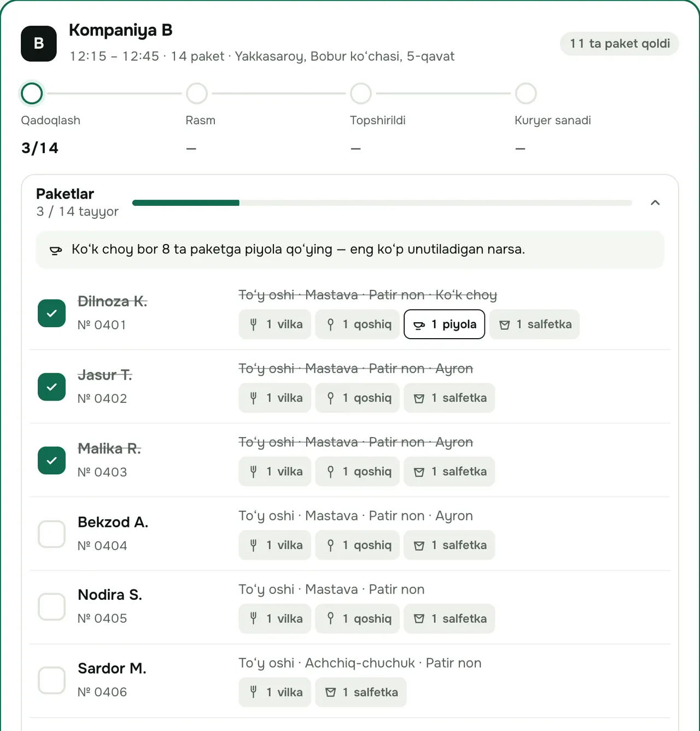700x731 pixels.
Task: Click the Kompaniya B title
Action: (121, 30)
